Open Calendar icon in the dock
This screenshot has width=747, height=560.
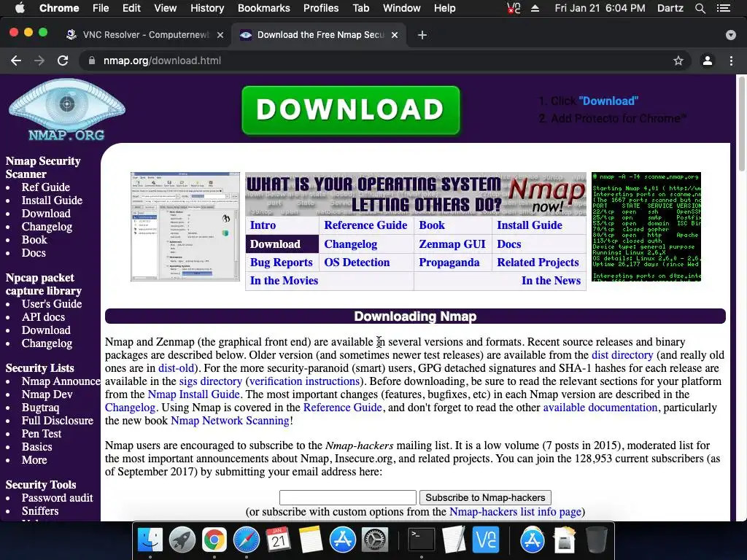[279, 540]
